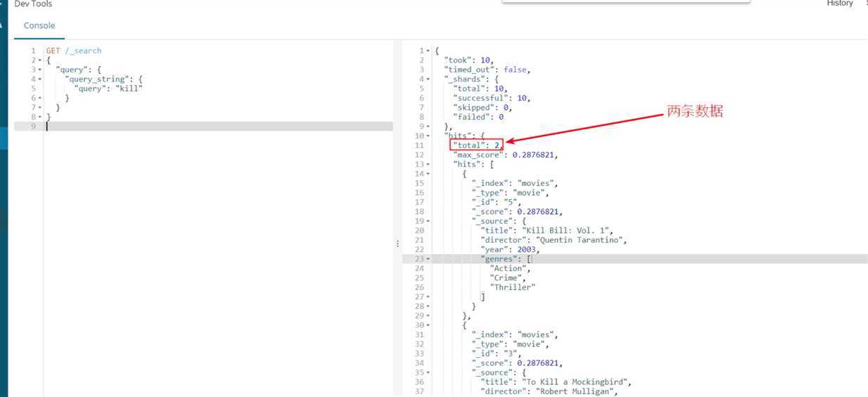
Task: Click the "successful": 10 line
Action: [x=492, y=99]
